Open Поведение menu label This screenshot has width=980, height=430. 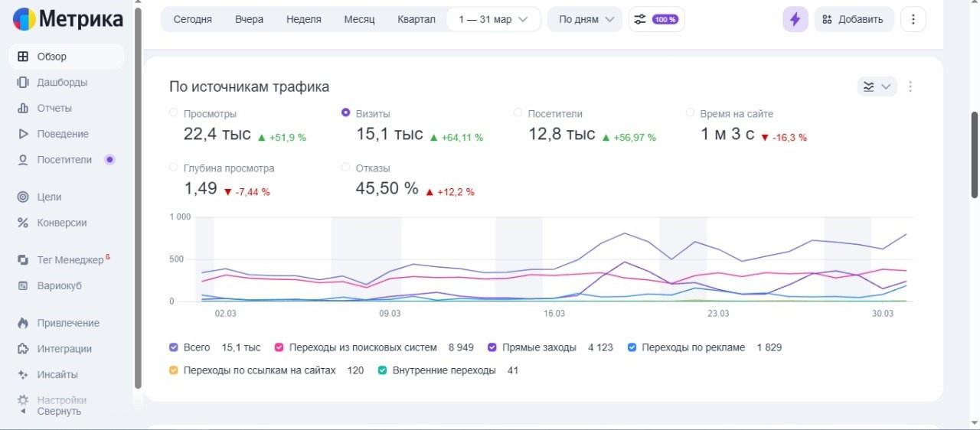click(63, 134)
